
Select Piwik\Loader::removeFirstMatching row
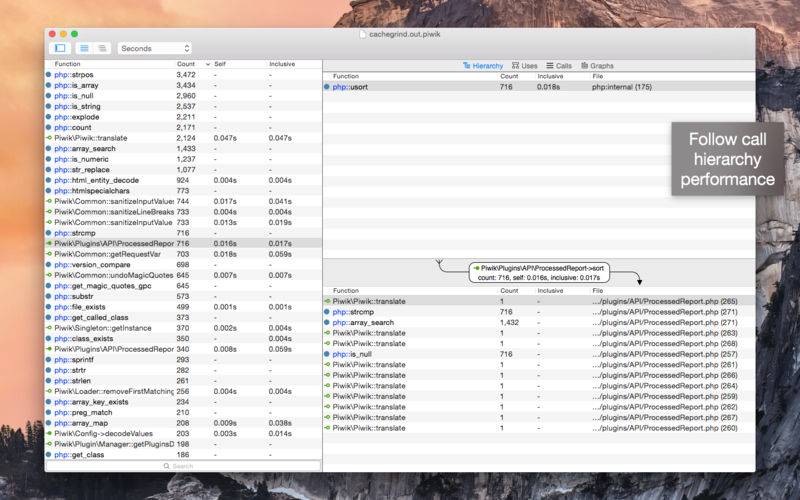183,391
